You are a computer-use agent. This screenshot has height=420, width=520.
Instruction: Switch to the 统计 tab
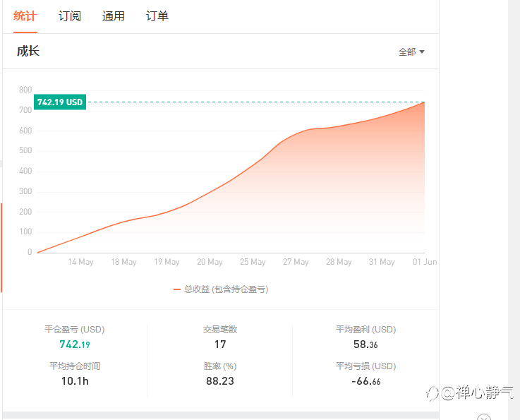(25, 16)
